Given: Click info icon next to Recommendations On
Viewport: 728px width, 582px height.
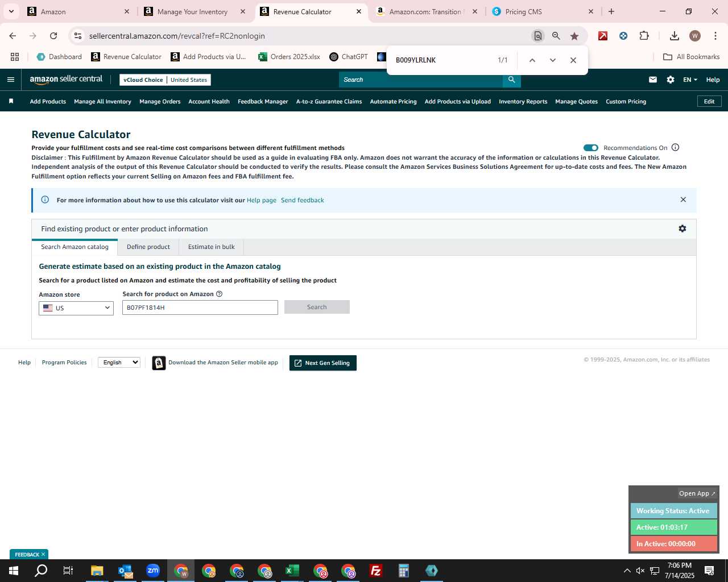Looking at the screenshot, I should pos(676,147).
